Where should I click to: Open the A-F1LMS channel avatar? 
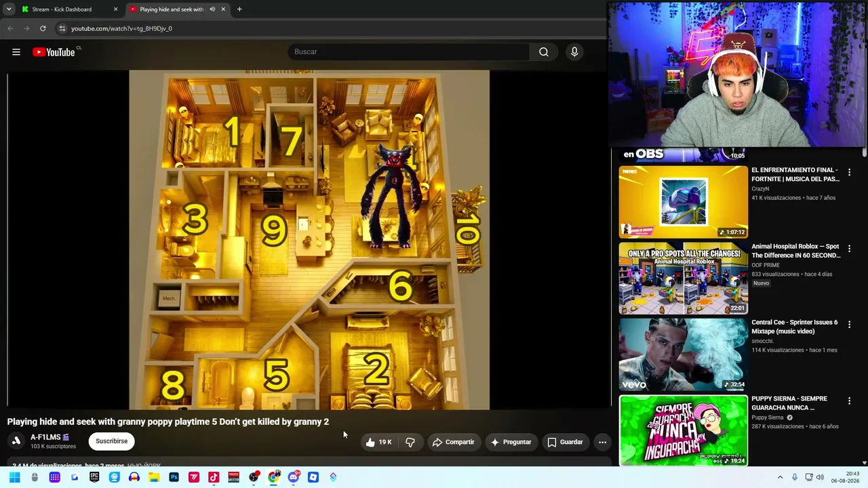pos(16,441)
